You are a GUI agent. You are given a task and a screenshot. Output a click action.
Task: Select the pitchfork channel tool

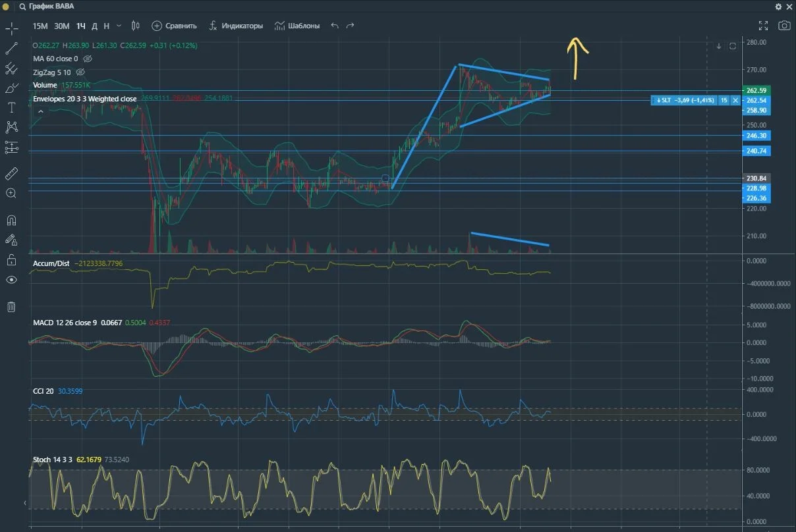[x=11, y=68]
